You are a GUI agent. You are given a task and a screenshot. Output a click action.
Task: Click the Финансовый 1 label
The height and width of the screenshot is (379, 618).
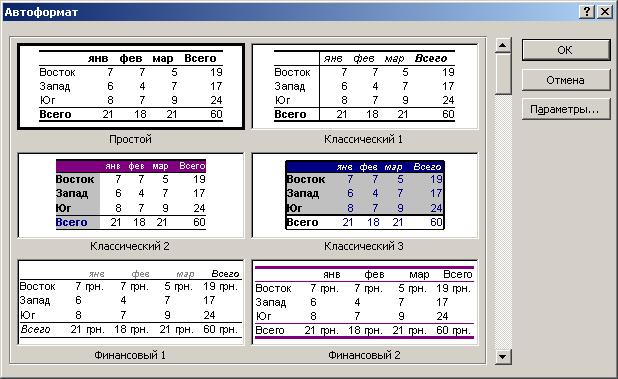click(130, 355)
